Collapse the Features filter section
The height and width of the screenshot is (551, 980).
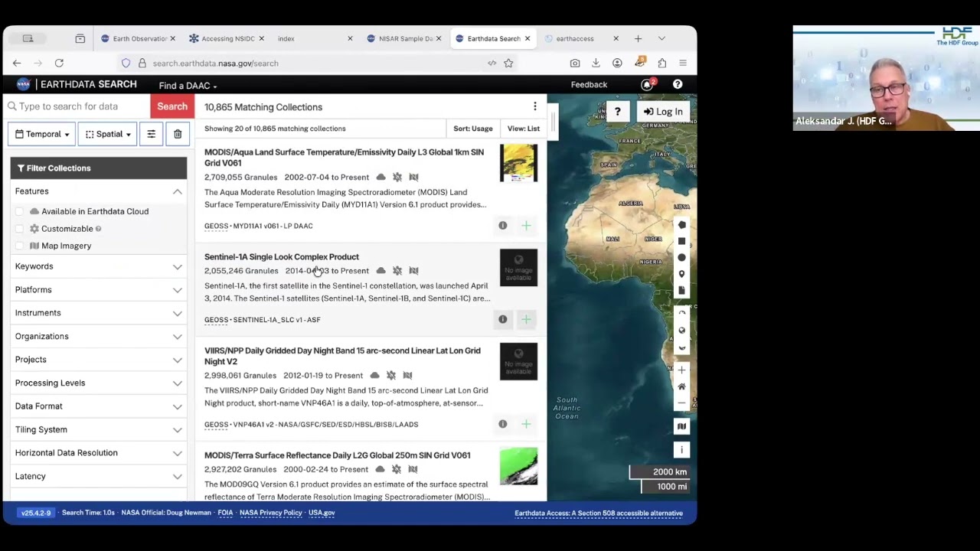point(99,191)
